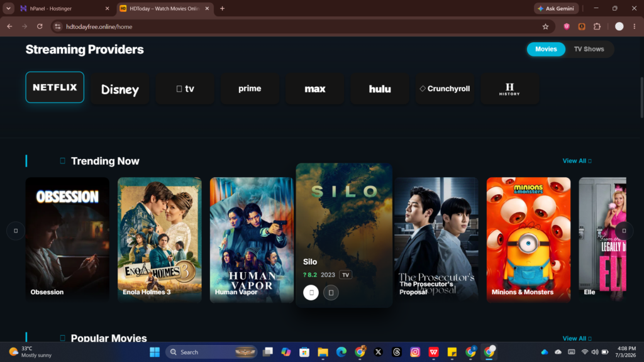This screenshot has width=644, height=362.
Task: Click the TV badge on Silo card
Action: pos(345,275)
